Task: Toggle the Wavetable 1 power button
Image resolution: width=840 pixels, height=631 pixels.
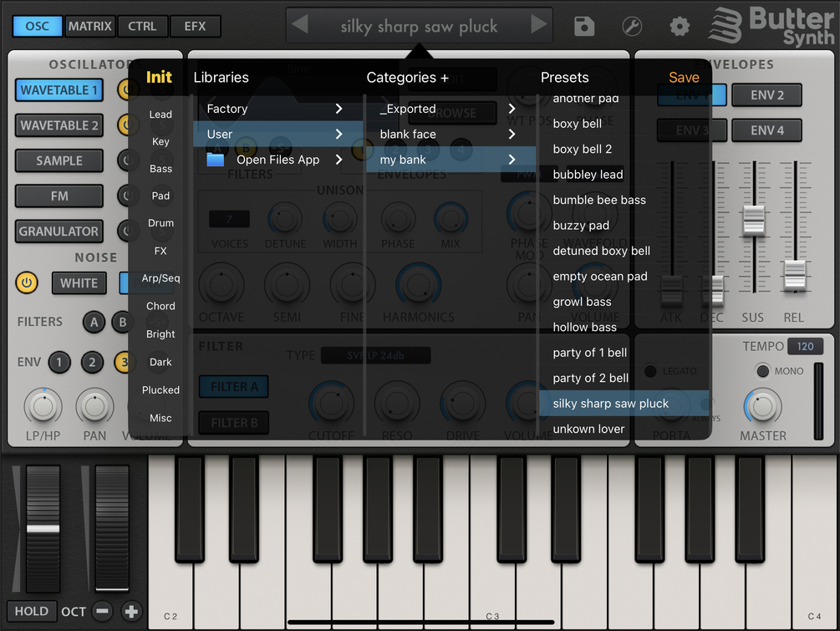Action: 126,90
